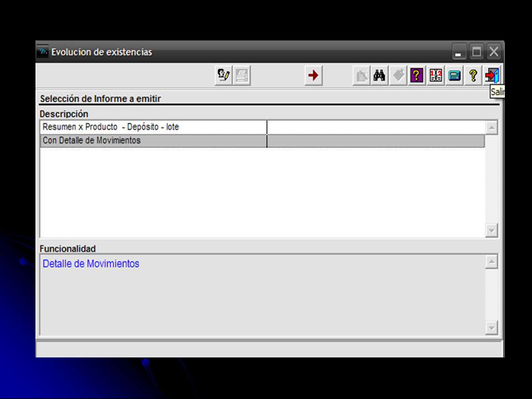Click second column cell of Con Detalle row

[376, 140]
